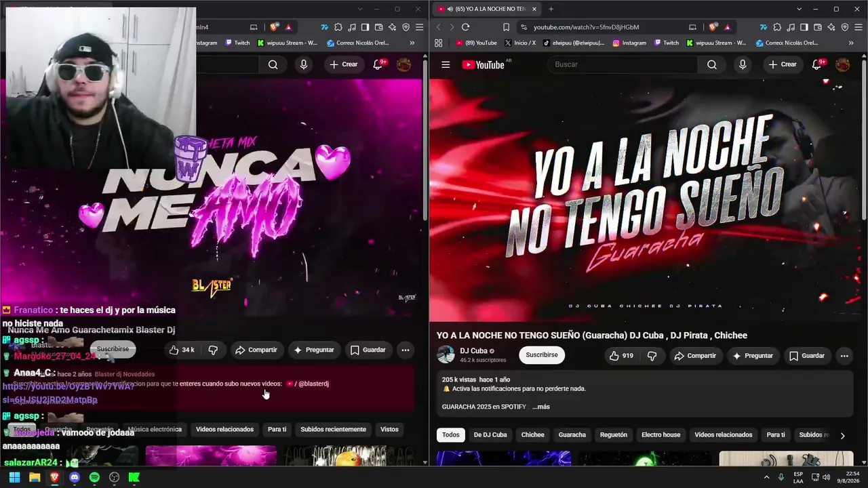Open Brave Shields in left browser address bar

point(274,27)
